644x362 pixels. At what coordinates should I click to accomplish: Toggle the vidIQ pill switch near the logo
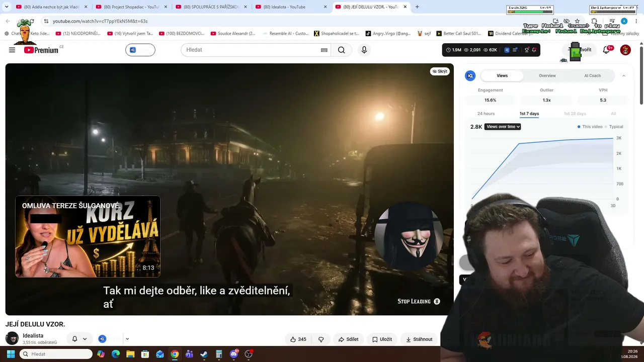click(x=140, y=50)
